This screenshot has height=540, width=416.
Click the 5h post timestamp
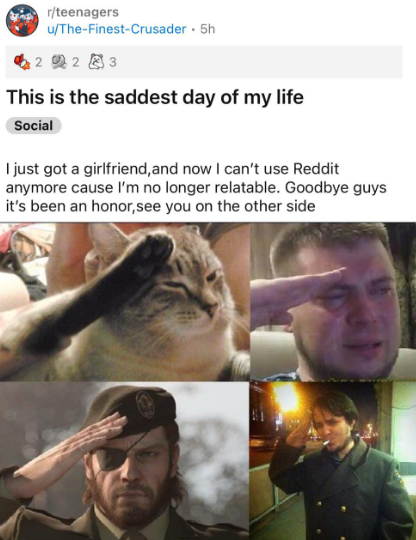click(x=208, y=29)
